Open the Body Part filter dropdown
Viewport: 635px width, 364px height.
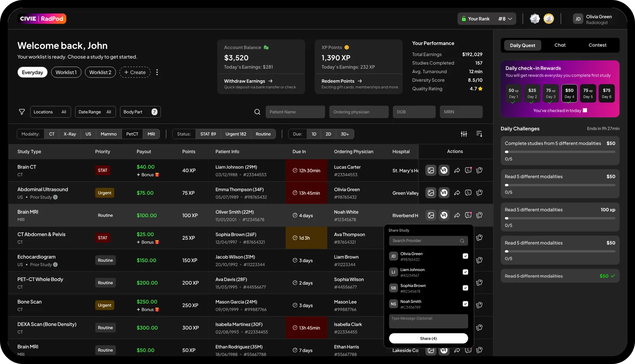pos(140,112)
